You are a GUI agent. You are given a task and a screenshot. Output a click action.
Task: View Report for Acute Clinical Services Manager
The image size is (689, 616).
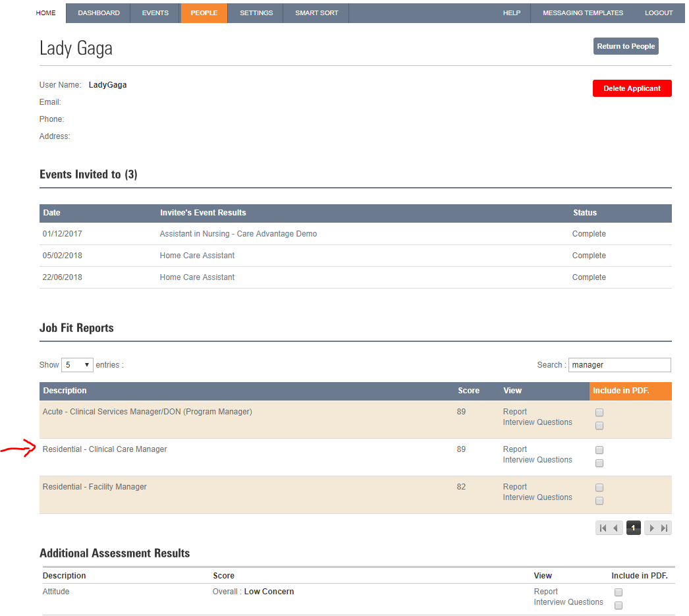514,412
